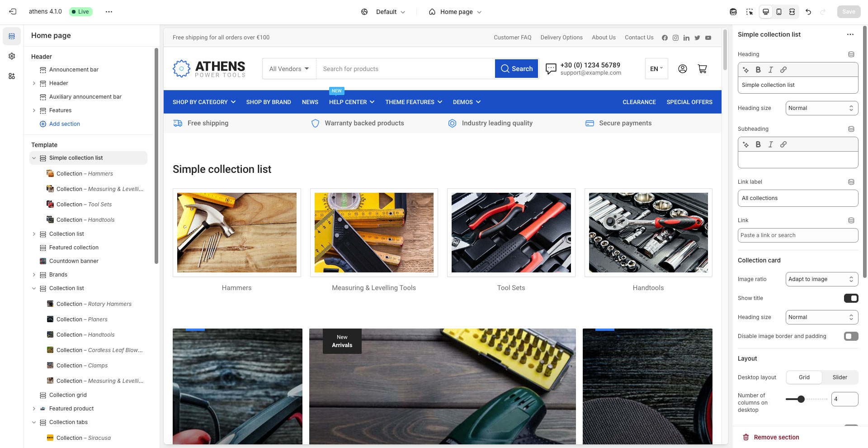Open the shopping cart icon in preview

pyautogui.click(x=702, y=69)
